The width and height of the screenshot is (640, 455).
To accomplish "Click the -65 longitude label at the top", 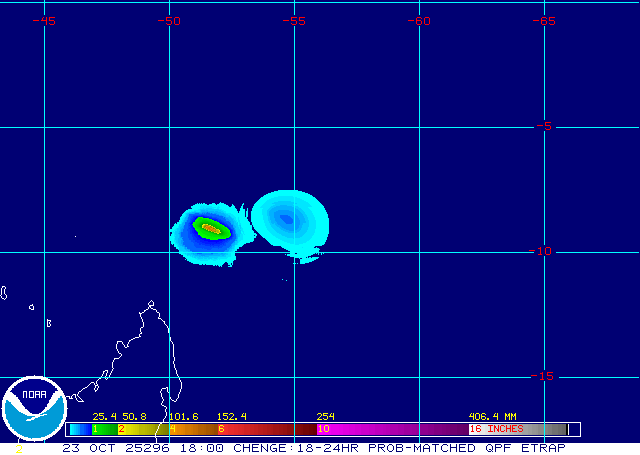I will (544, 20).
